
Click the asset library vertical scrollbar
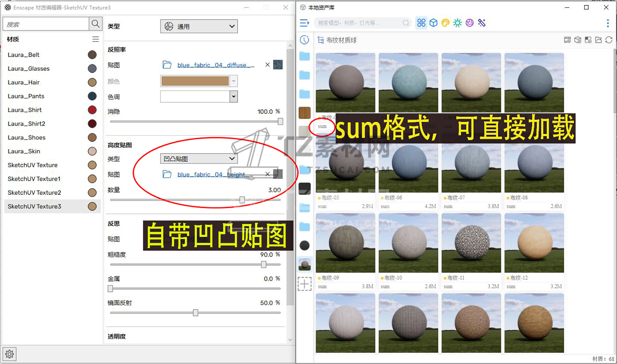pos(615,81)
